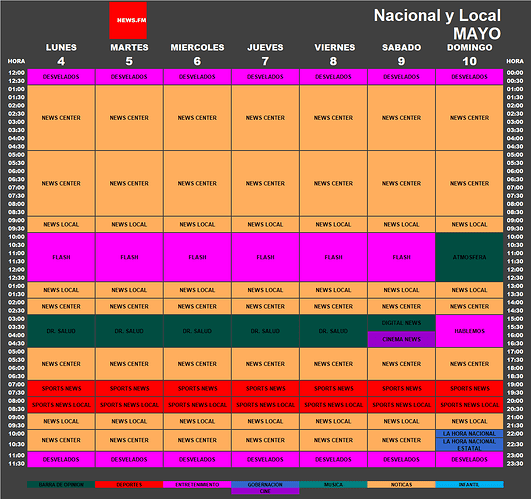Select the red DEPORTES legend swatch
This screenshot has height=499, width=531.
coord(129,484)
